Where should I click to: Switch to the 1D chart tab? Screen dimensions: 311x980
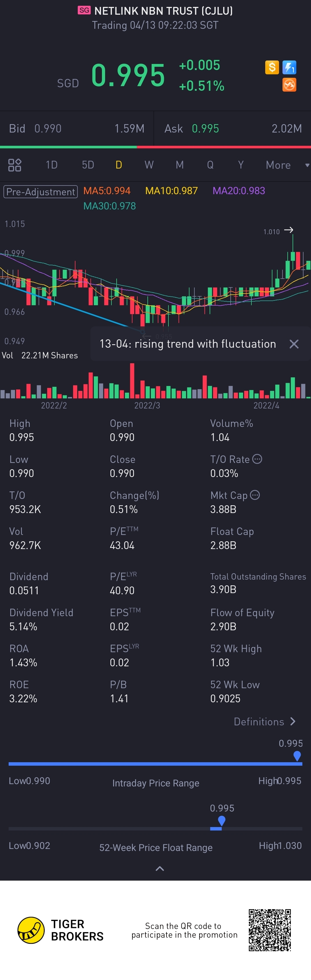pyautogui.click(x=52, y=165)
